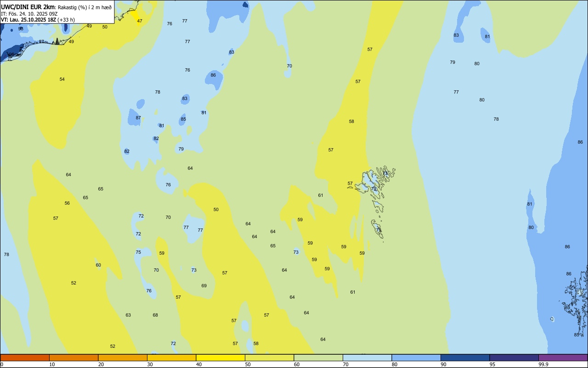Click the "73" value on the northeastern Faroe Islands

click(385, 173)
